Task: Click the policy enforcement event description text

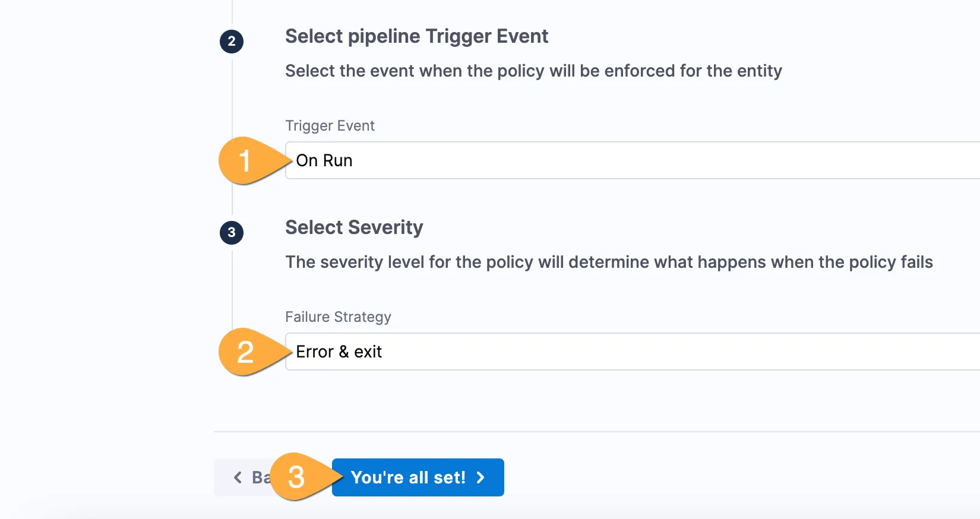Action: [533, 71]
